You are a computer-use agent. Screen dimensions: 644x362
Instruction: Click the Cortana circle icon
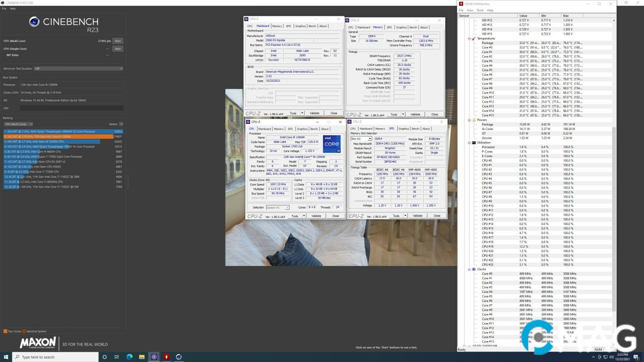click(x=104, y=357)
